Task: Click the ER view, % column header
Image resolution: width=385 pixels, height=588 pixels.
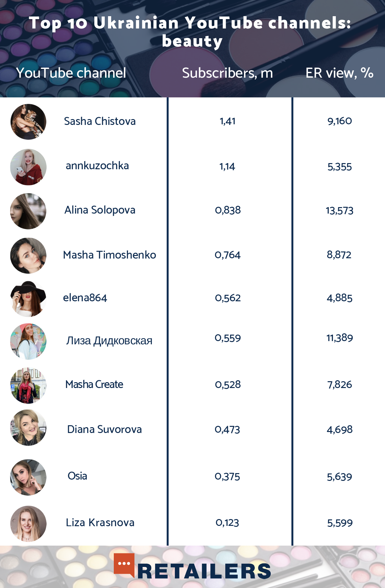Action: pos(339,73)
